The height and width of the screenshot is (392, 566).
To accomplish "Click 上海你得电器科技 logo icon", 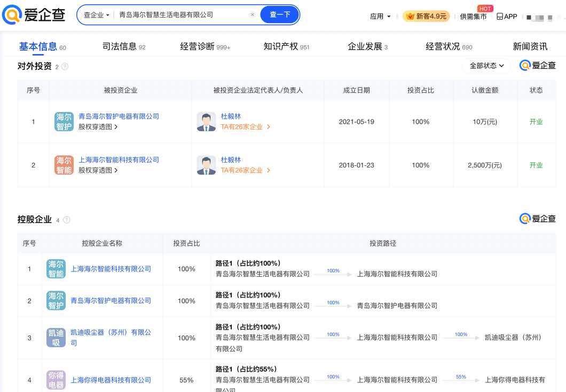I will coord(56,380).
